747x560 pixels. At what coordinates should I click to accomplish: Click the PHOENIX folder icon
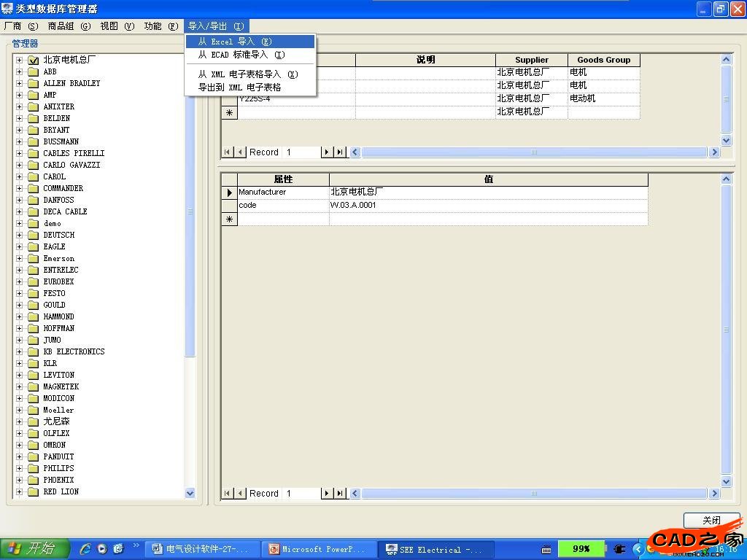click(x=33, y=480)
